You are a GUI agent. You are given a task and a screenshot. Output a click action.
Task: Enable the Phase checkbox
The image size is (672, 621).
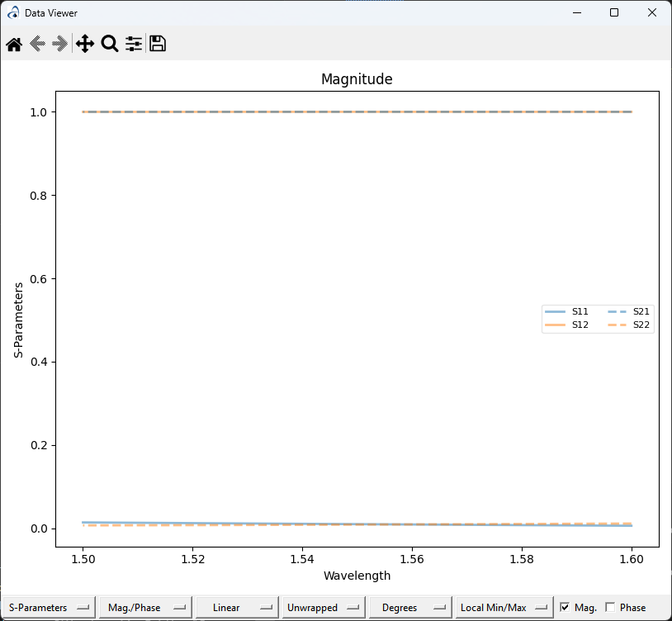click(610, 607)
